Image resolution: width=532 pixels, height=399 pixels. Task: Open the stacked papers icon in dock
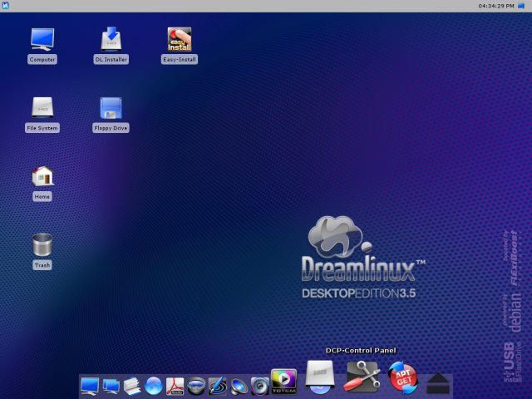pyautogui.click(x=132, y=386)
